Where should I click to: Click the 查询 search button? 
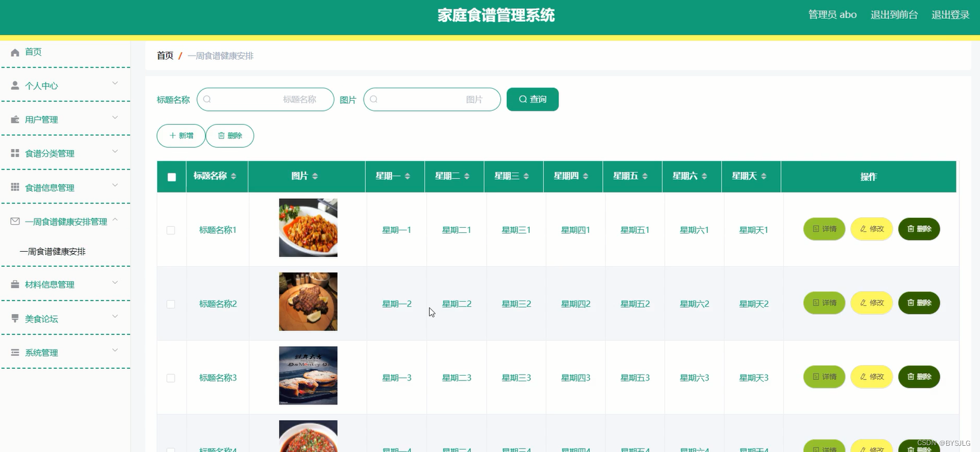(532, 100)
